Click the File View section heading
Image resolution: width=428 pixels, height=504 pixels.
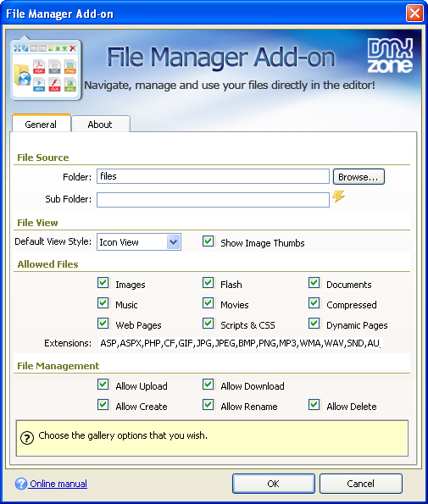point(37,223)
